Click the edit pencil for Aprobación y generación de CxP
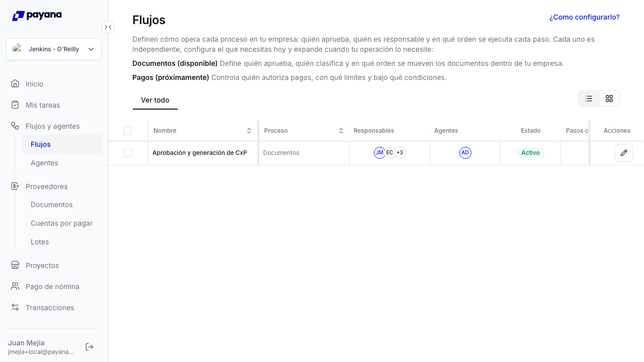The height and width of the screenshot is (362, 644). (624, 153)
